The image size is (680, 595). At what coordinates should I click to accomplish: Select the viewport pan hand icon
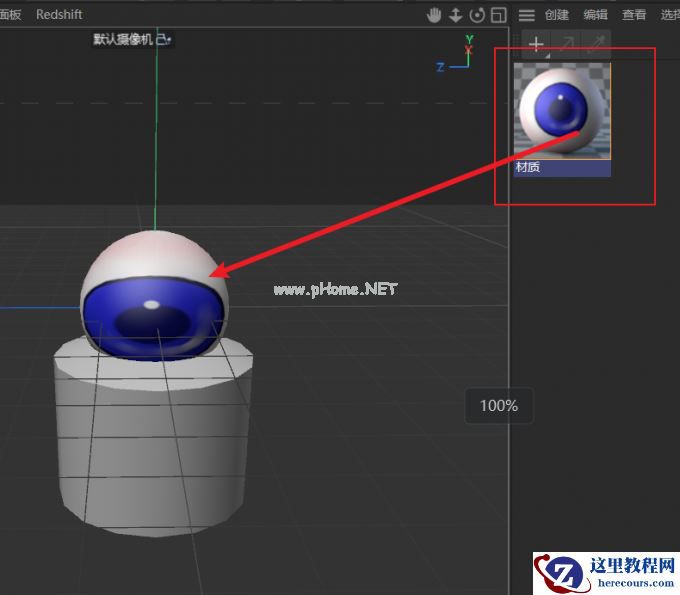coord(434,15)
